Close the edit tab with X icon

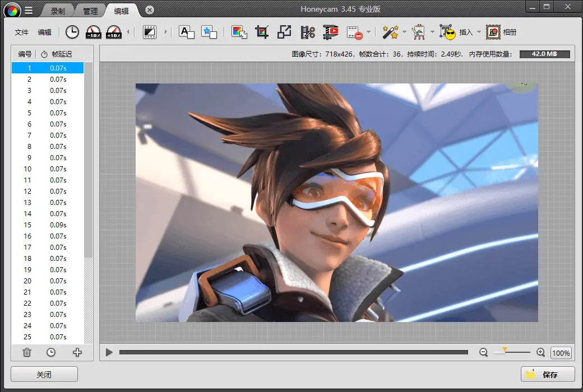coord(150,10)
